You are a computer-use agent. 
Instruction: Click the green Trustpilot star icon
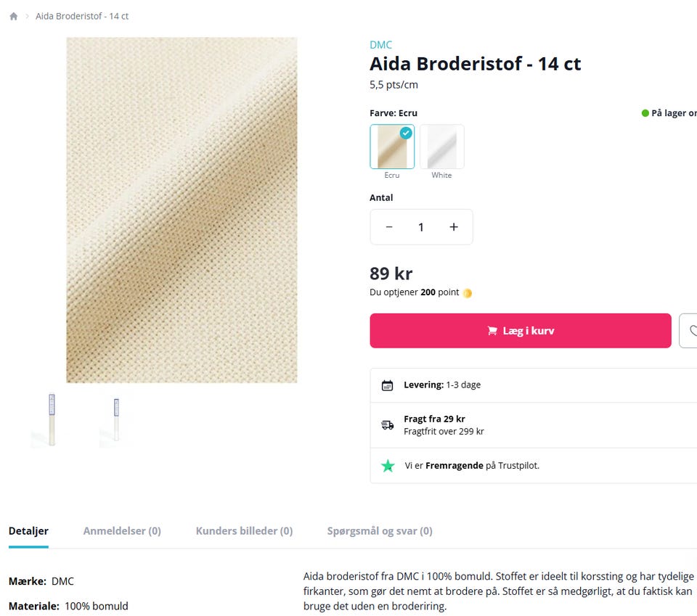point(388,466)
